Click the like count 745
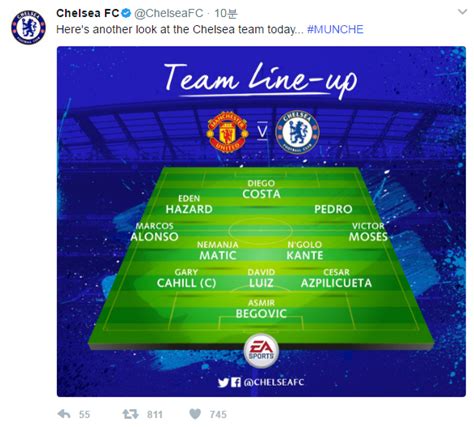The height and width of the screenshot is (427, 474). point(218,414)
